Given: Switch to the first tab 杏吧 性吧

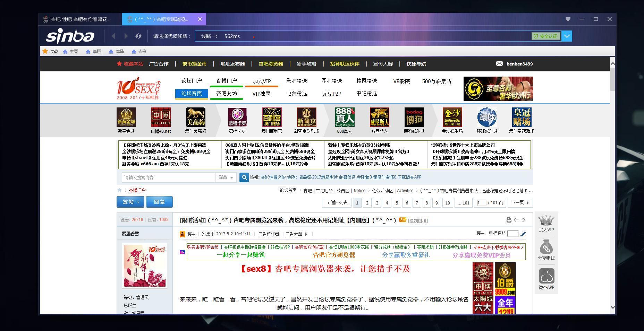Looking at the screenshot, I should [x=80, y=19].
